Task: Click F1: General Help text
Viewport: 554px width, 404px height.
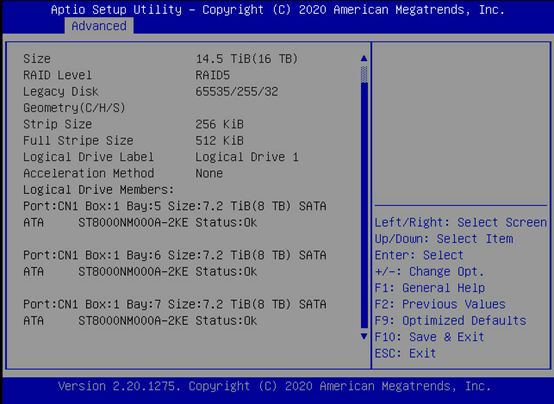Action: [430, 288]
